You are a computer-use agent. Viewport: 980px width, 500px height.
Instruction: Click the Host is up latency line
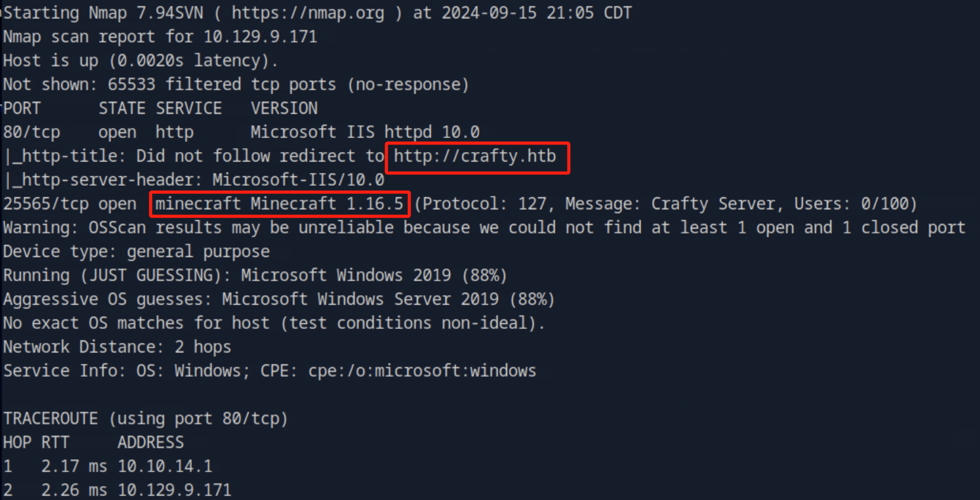tap(140, 61)
